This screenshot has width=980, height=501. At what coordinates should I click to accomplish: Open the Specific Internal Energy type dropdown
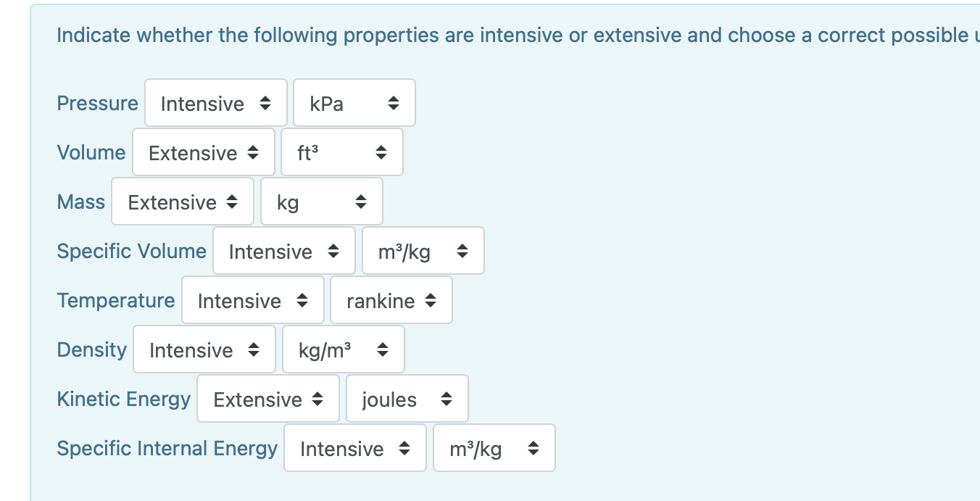click(355, 447)
